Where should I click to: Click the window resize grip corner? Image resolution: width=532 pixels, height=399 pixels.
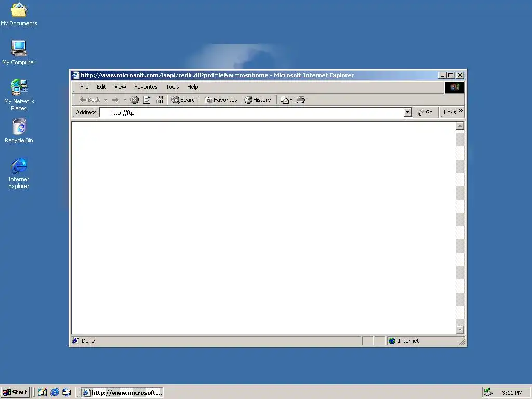point(462,342)
